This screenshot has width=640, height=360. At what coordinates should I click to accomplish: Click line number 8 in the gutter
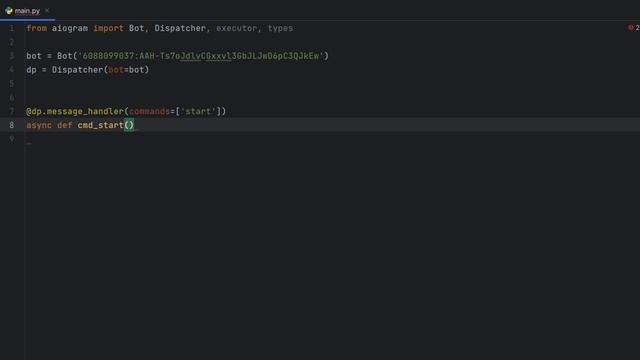(12, 125)
